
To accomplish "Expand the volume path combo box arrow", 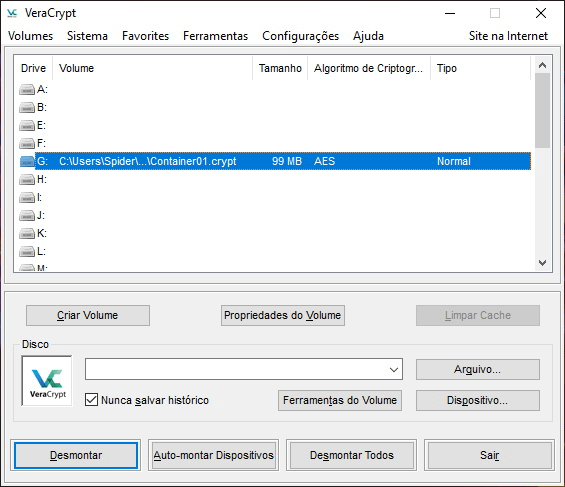I will click(x=394, y=370).
